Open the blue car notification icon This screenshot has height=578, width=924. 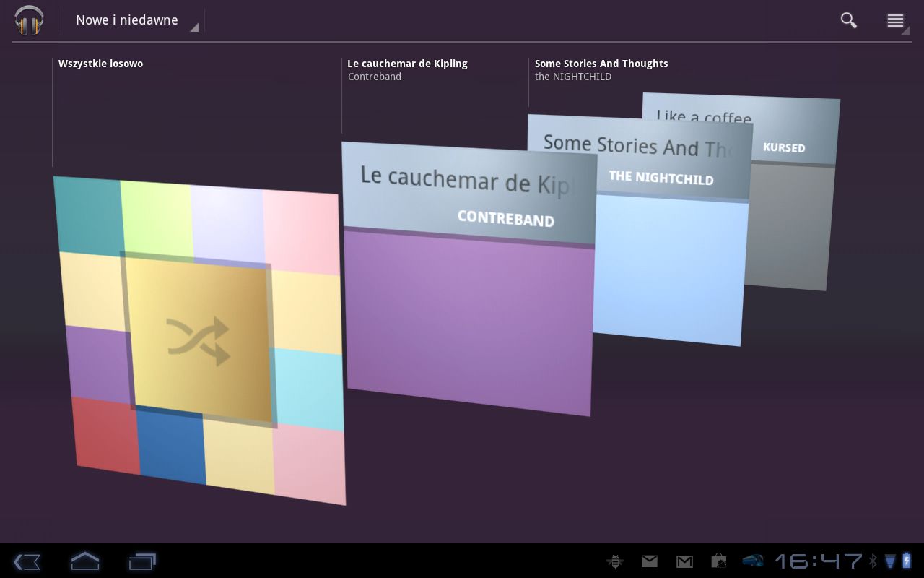753,561
